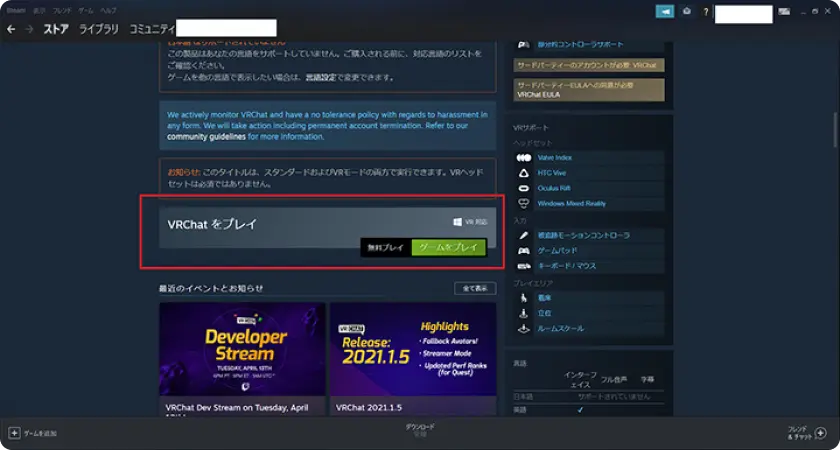Click the announcements megaphone icon
840x450 pixels.
[x=665, y=11]
